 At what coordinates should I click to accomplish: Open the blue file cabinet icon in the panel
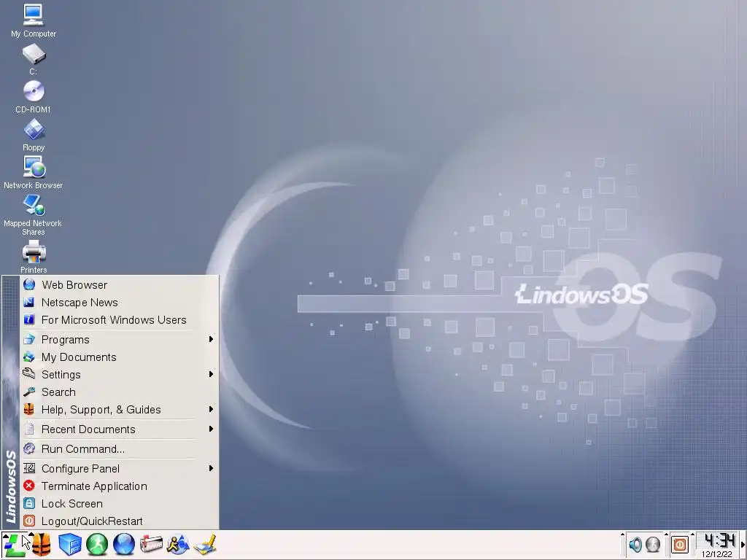click(70, 545)
